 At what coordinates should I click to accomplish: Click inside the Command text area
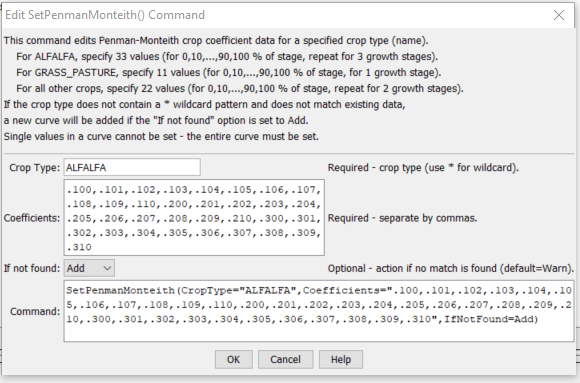click(x=319, y=311)
